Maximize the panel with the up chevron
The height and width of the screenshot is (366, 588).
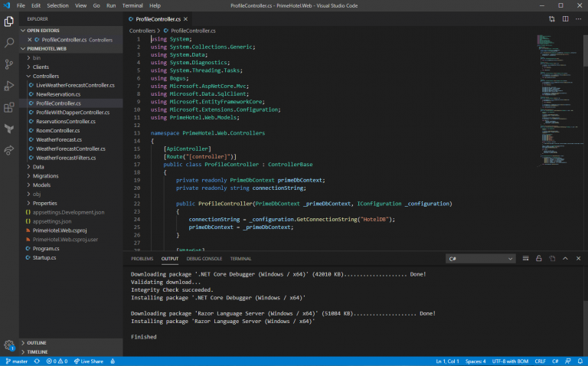click(565, 259)
